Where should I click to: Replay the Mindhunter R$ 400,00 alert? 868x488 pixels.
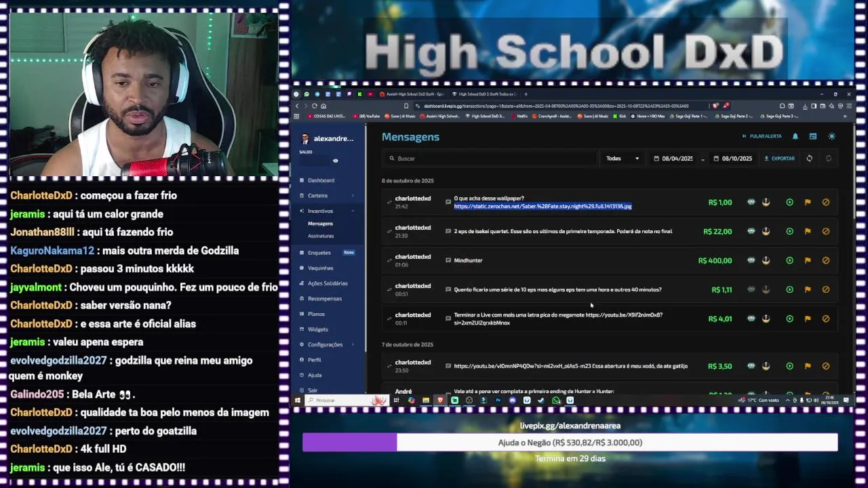789,260
